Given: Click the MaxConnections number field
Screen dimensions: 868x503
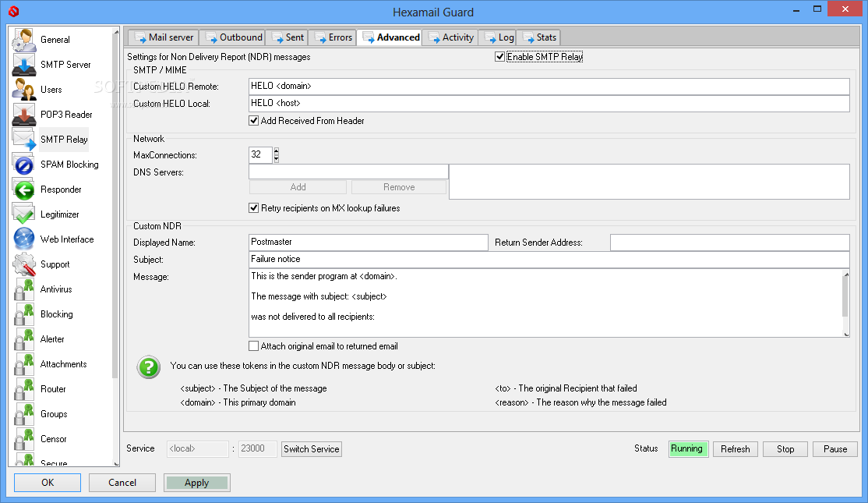Looking at the screenshot, I should [x=261, y=155].
